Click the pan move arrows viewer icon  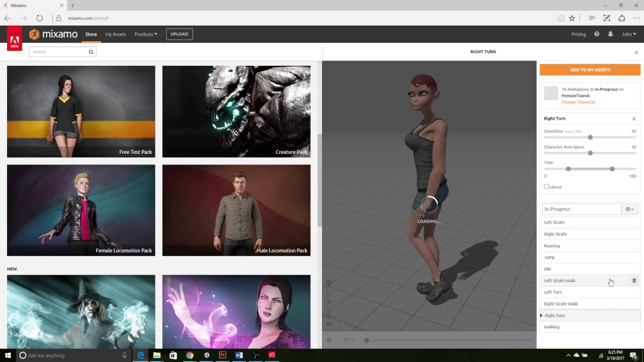coord(329,302)
